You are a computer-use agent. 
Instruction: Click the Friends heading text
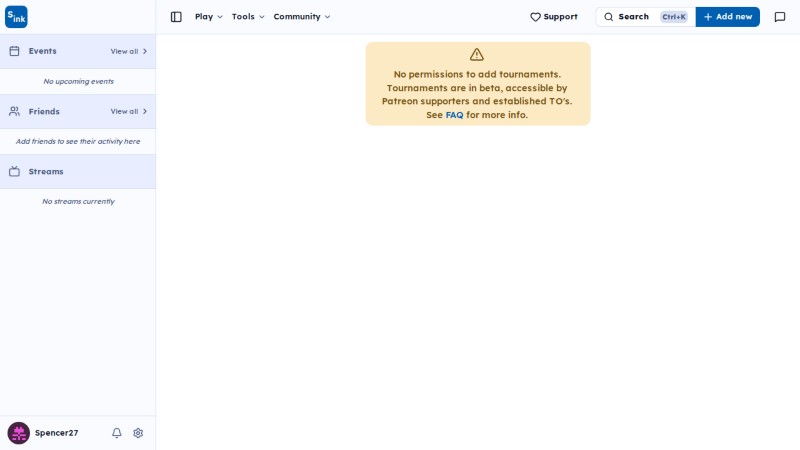coord(44,111)
